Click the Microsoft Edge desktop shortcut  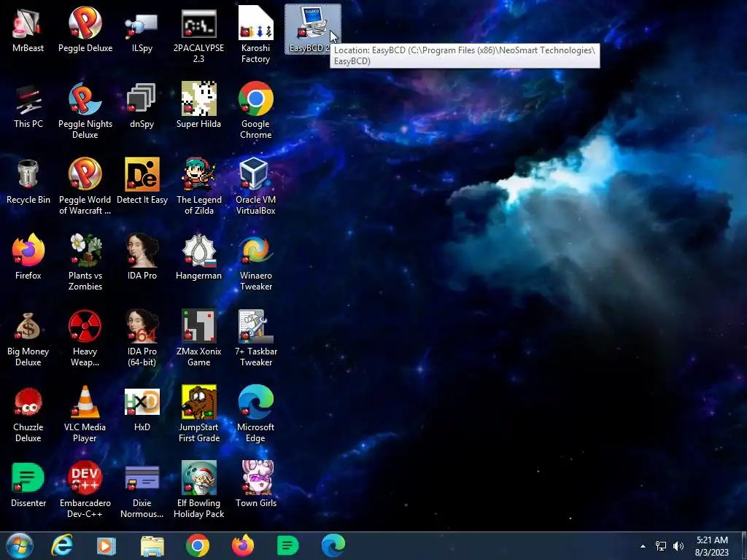256,413
